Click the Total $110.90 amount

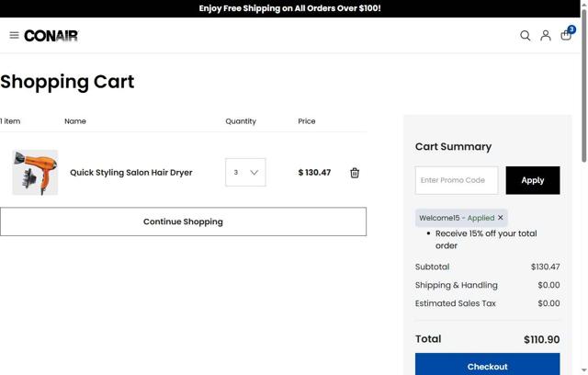(x=541, y=339)
